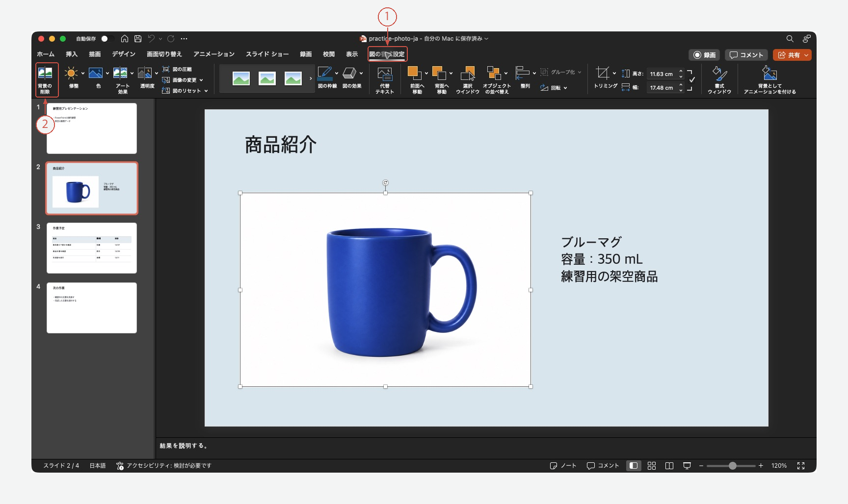Click the Picture Effects (図の効果) icon
Image resolution: width=848 pixels, height=504 pixels.
349,74
